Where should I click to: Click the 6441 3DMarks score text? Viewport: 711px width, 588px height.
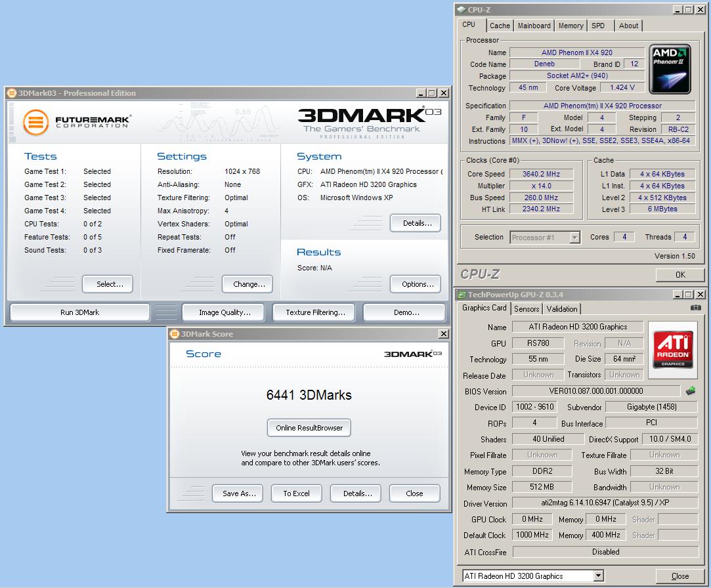click(x=309, y=395)
